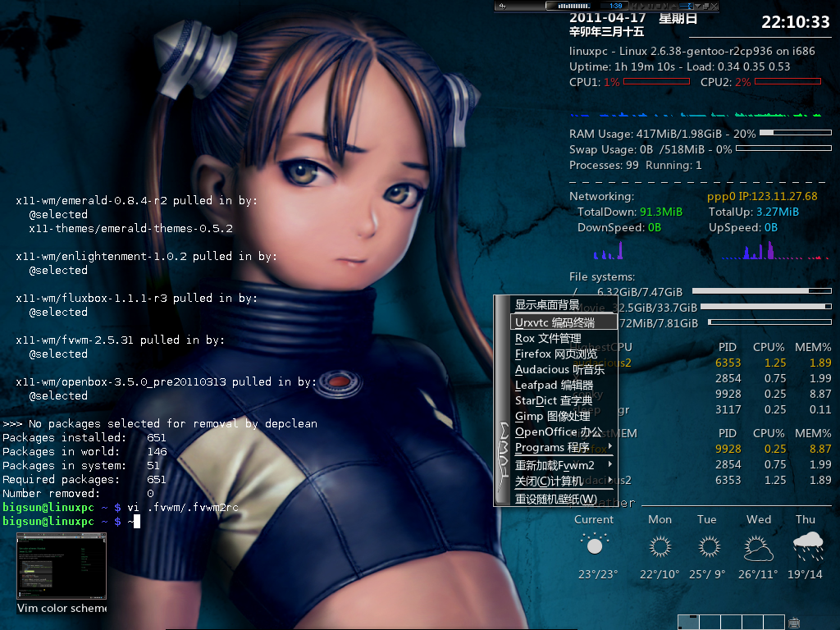Click the Packages installed: 651 terminal line
The height and width of the screenshot is (630, 840).
[x=84, y=438]
